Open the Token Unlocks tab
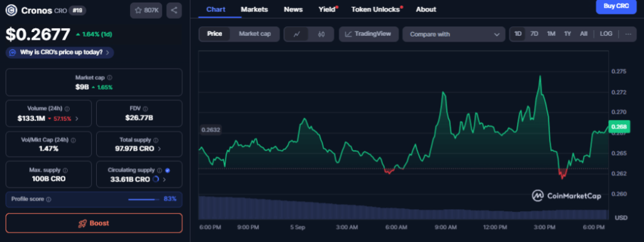 [376, 9]
